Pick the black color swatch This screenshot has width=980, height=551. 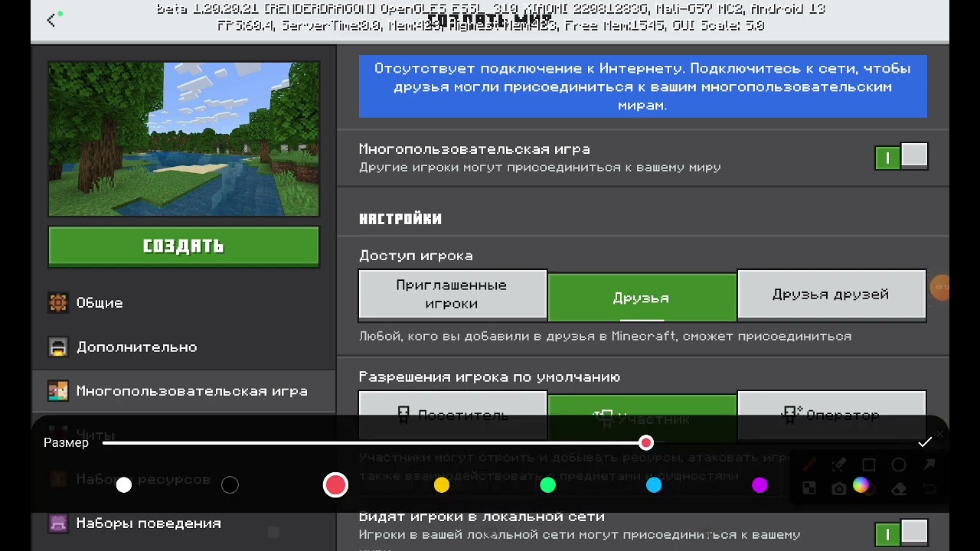click(x=230, y=485)
